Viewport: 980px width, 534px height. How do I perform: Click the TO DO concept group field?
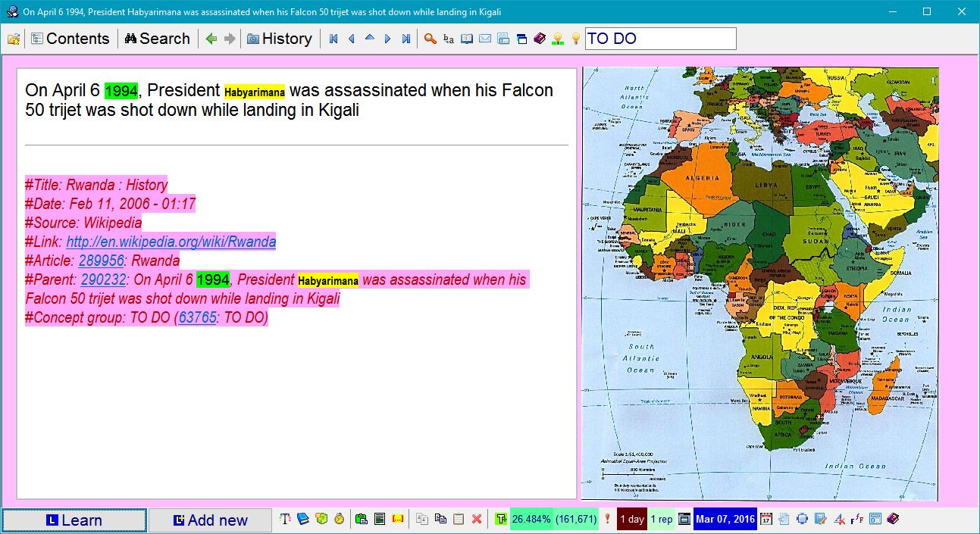(x=659, y=39)
